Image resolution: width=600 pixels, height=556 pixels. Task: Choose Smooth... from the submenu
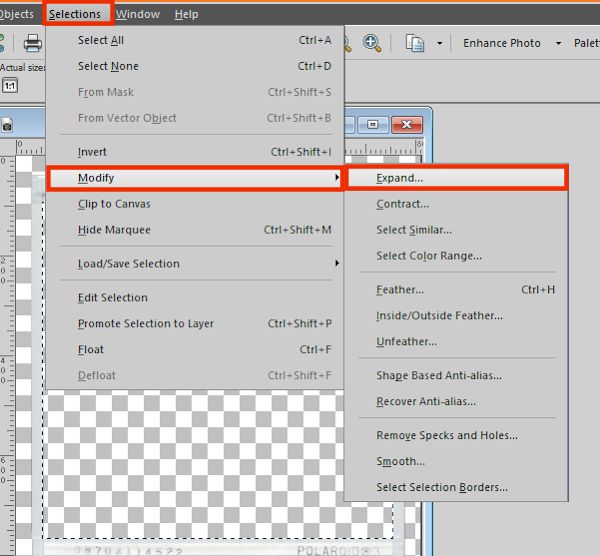pyautogui.click(x=456, y=461)
